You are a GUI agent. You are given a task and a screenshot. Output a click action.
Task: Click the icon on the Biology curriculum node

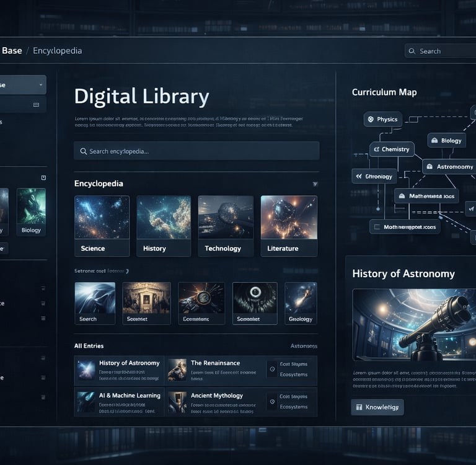pos(434,140)
